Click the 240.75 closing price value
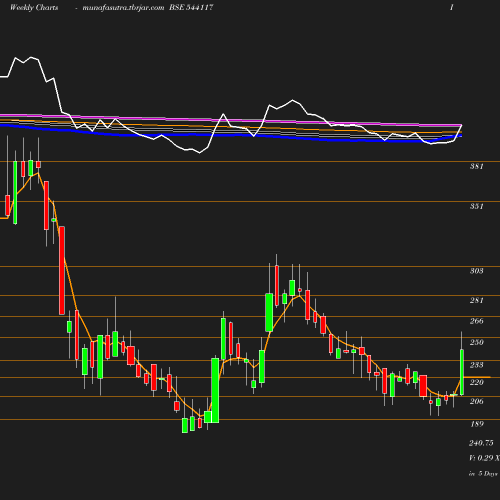 pos(481,443)
